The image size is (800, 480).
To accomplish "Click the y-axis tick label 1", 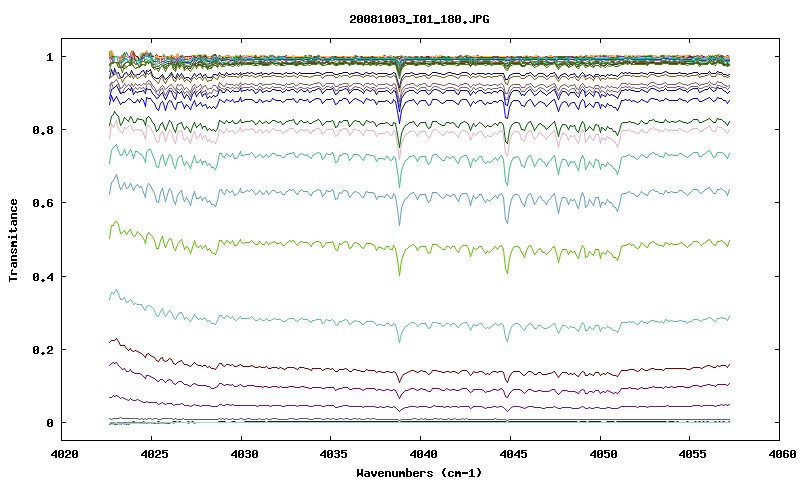I will [x=49, y=57].
